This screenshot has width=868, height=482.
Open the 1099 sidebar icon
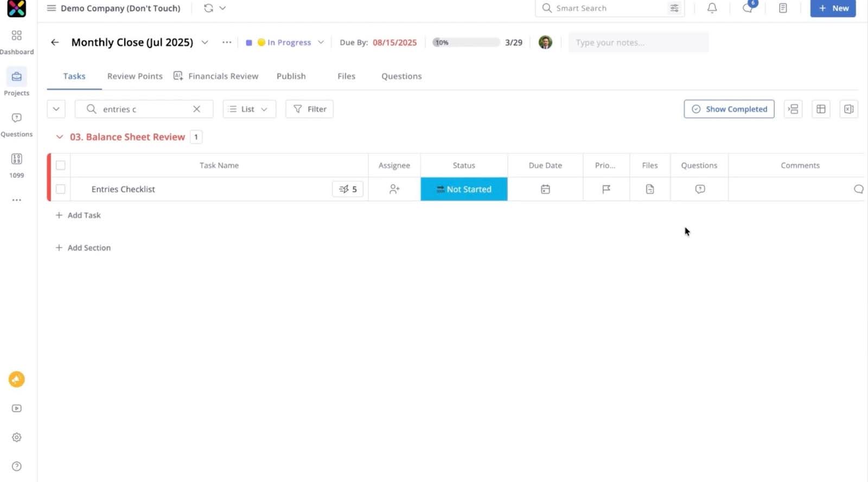pos(17,159)
